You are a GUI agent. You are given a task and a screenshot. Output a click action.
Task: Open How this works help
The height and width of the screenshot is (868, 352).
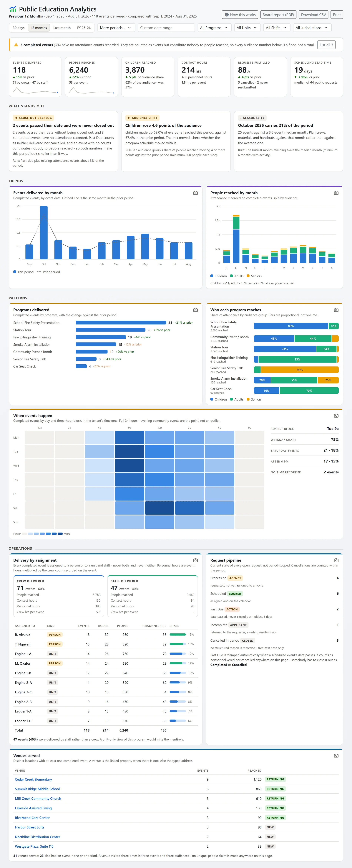pos(240,15)
